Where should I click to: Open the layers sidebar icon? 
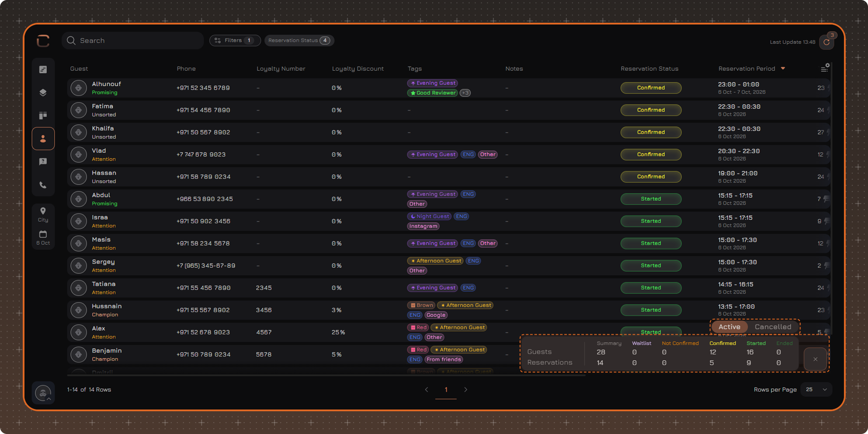(x=43, y=92)
